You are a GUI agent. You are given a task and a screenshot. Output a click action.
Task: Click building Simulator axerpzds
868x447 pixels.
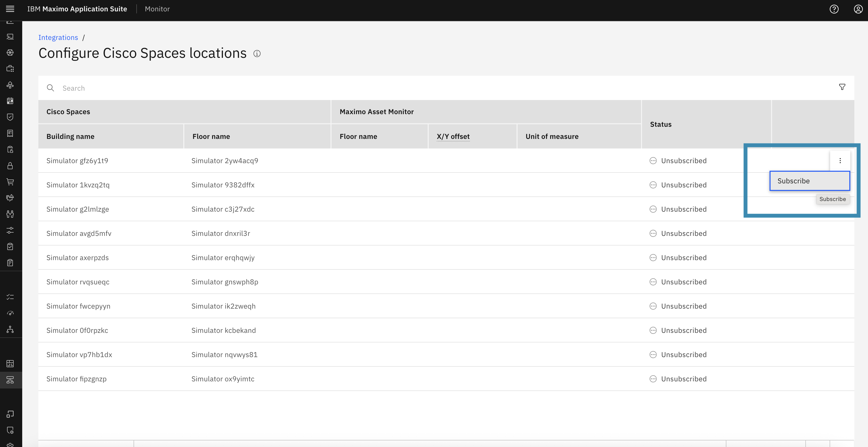point(78,258)
